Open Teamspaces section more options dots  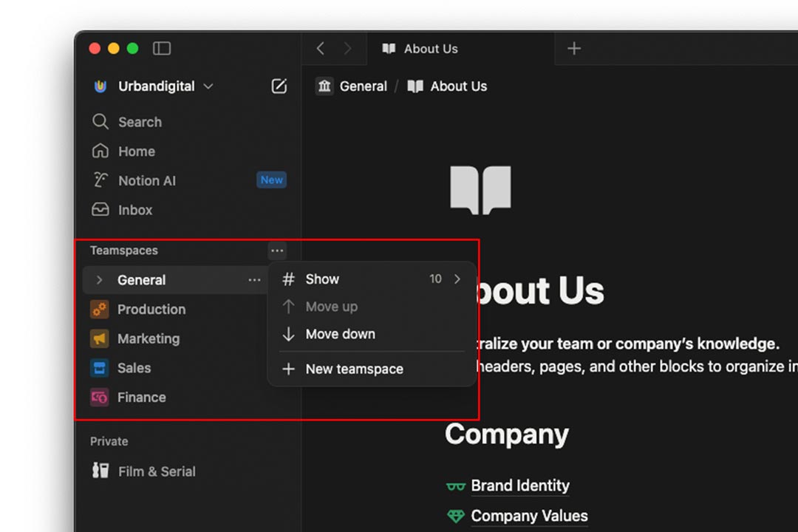tap(277, 250)
